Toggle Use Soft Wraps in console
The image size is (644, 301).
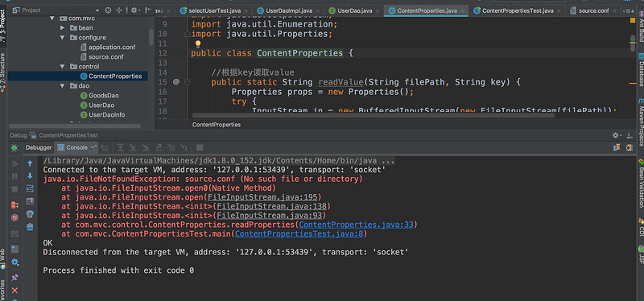30,188
